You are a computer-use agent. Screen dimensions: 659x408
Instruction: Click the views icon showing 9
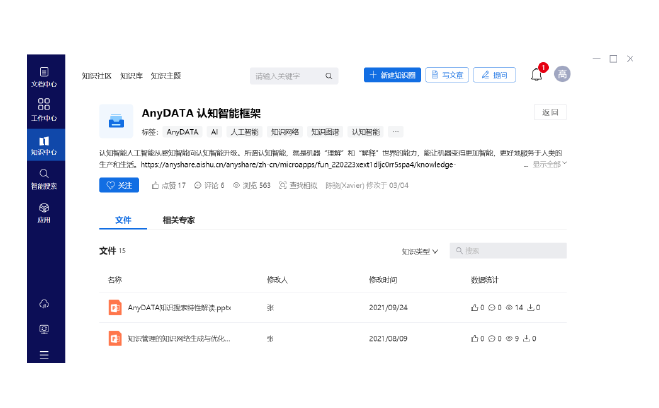(x=509, y=338)
